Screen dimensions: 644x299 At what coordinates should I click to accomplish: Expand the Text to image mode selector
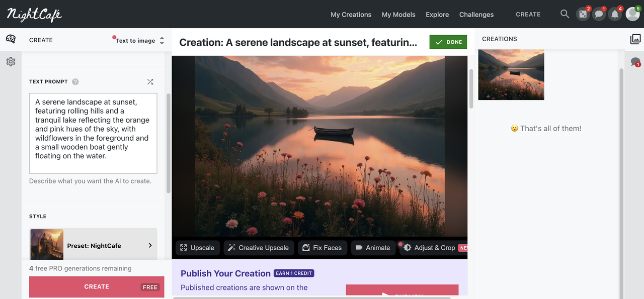(x=139, y=40)
